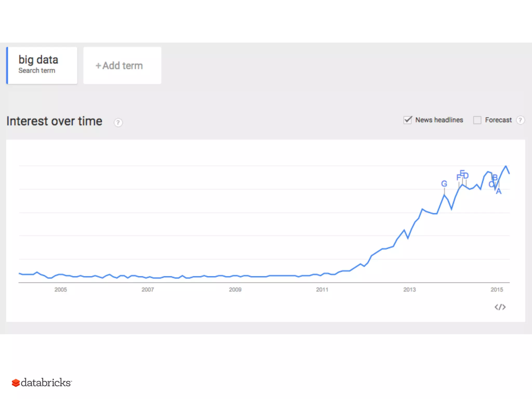The height and width of the screenshot is (399, 532).
Task: Click the 2009 label on time axis
Action: click(235, 290)
